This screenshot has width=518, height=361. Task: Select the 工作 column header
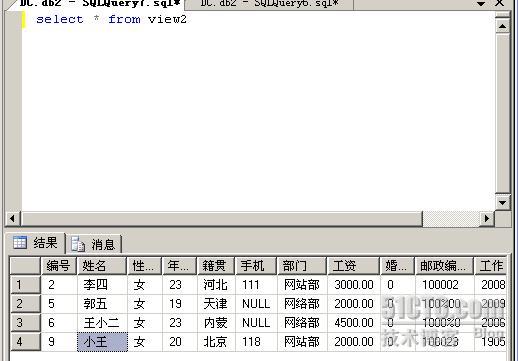tap(491, 266)
